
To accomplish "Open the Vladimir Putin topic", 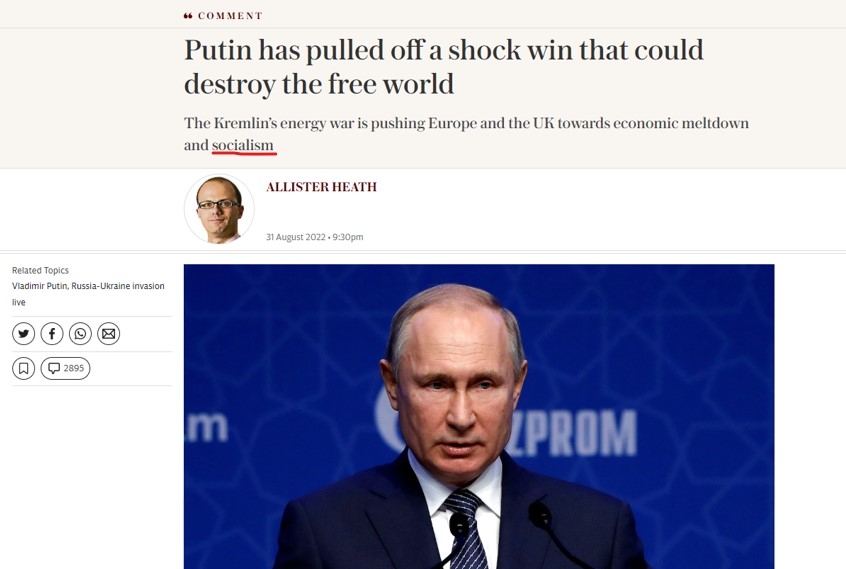I will point(40,286).
